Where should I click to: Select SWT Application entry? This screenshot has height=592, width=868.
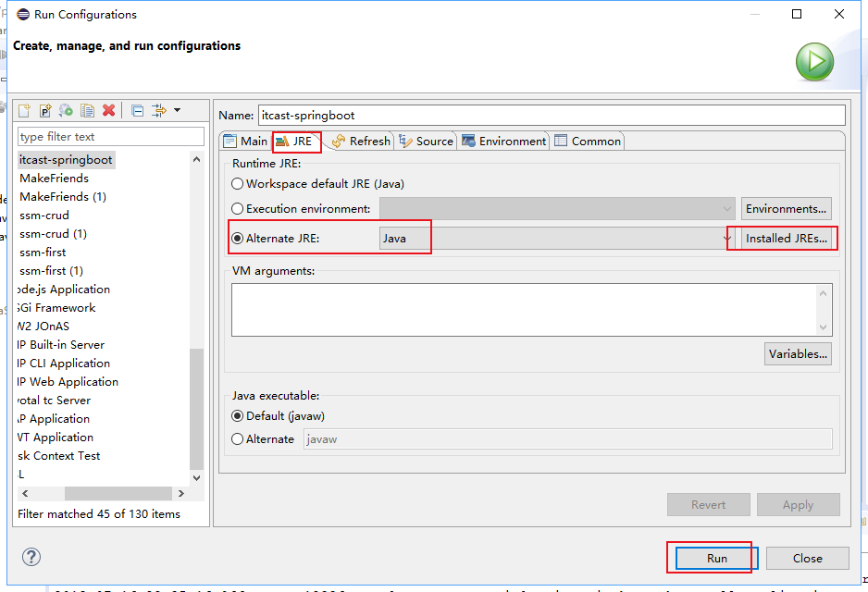(56, 438)
